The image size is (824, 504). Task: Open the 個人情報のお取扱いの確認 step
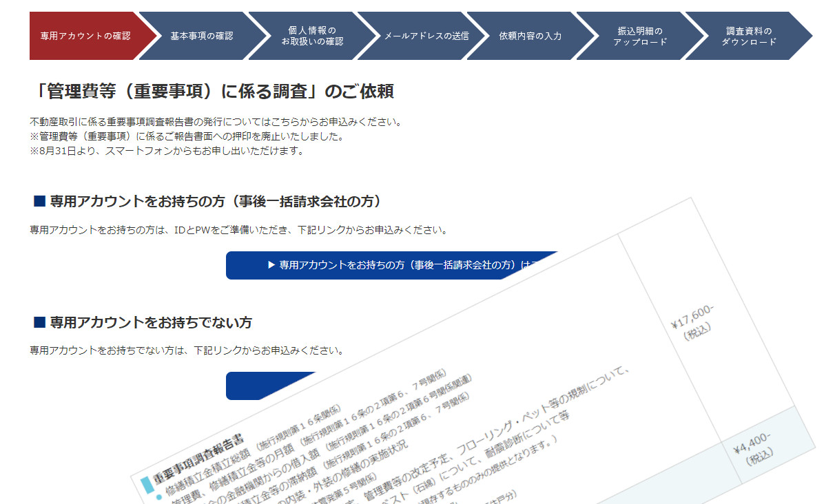[x=312, y=36]
